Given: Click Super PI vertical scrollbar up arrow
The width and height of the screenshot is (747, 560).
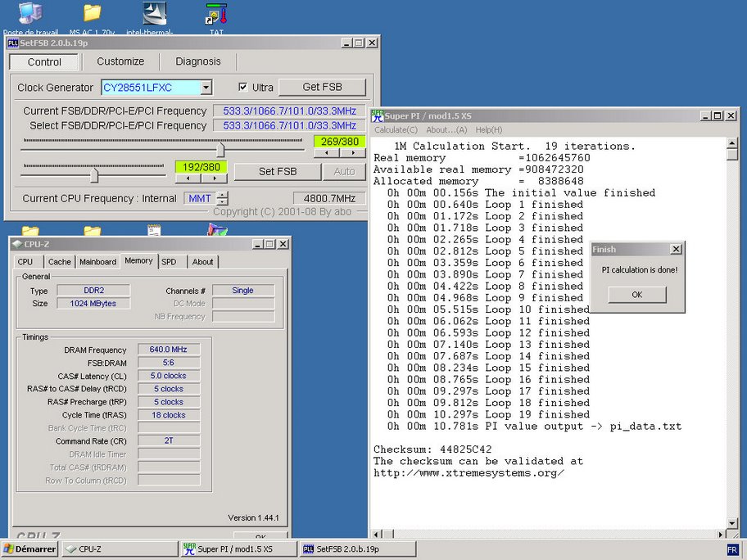Looking at the screenshot, I should (733, 143).
